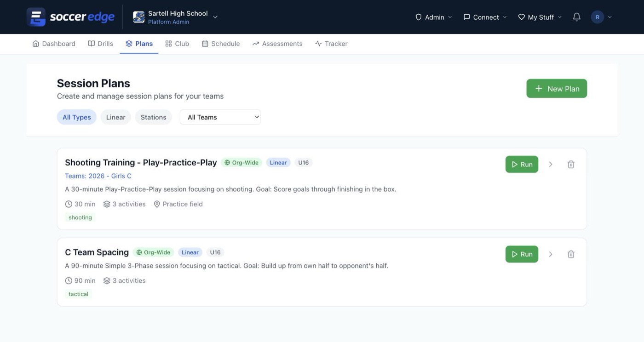Open the user avatar R menu

coord(601,17)
